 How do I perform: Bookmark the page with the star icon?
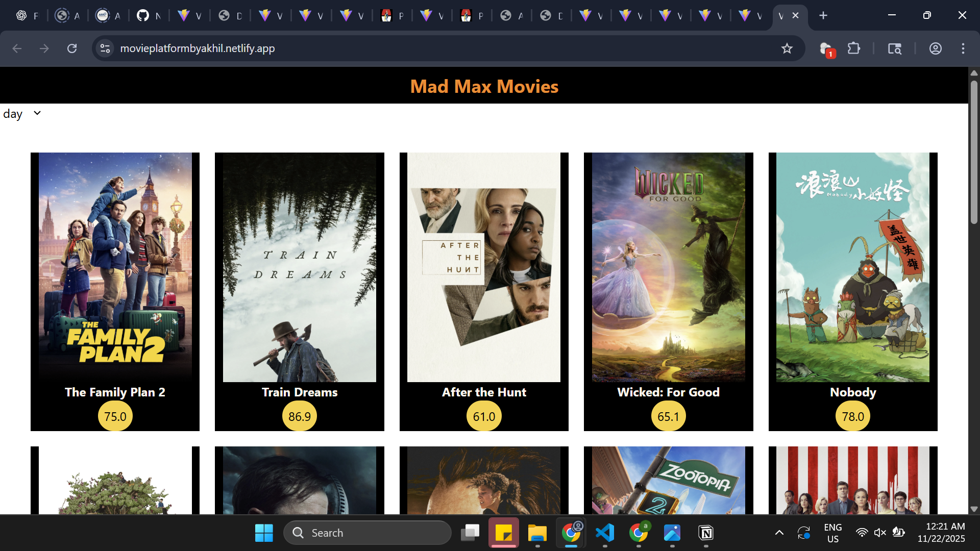point(788,48)
